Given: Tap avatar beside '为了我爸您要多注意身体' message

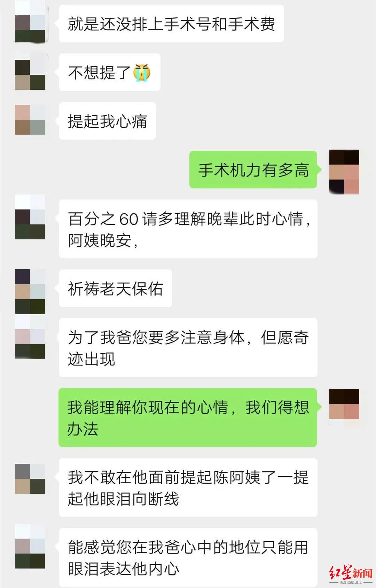Looking at the screenshot, I should tap(30, 337).
